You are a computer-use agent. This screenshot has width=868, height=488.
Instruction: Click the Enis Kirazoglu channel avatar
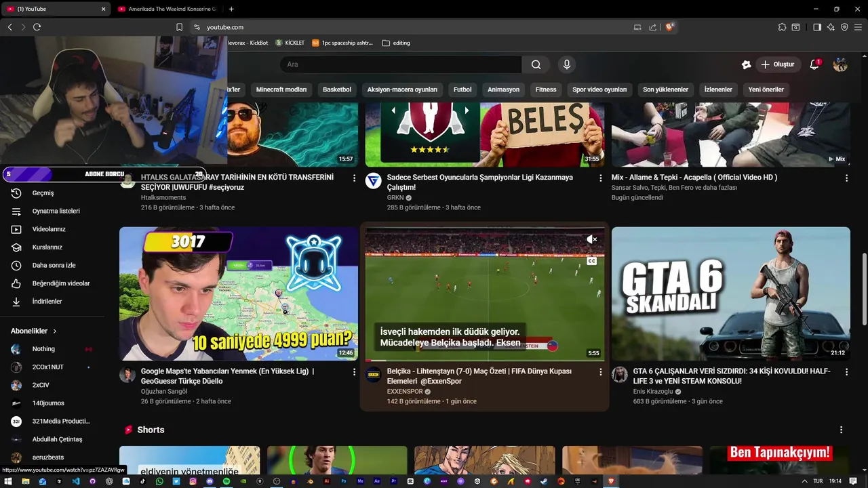620,374
